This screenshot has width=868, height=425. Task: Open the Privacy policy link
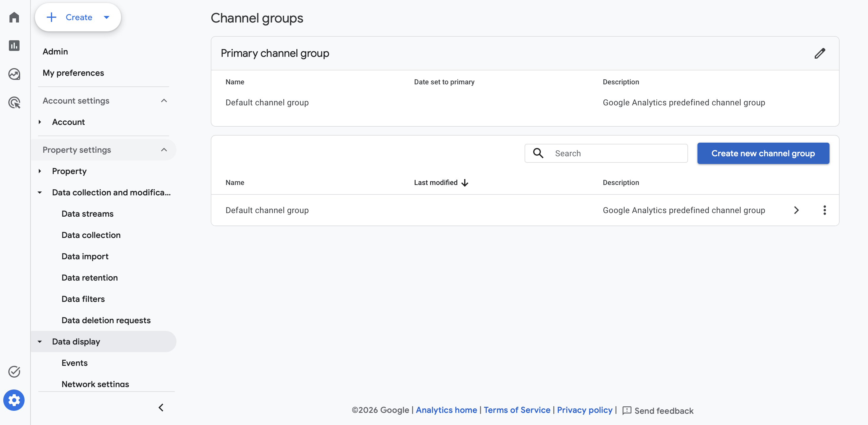[585, 410]
